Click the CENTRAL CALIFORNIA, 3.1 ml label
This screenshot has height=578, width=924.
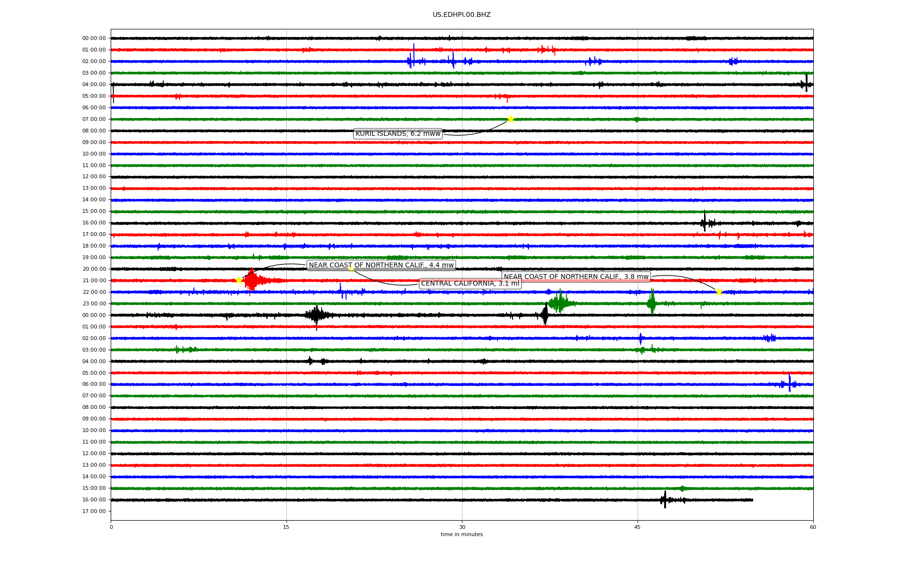(x=470, y=283)
